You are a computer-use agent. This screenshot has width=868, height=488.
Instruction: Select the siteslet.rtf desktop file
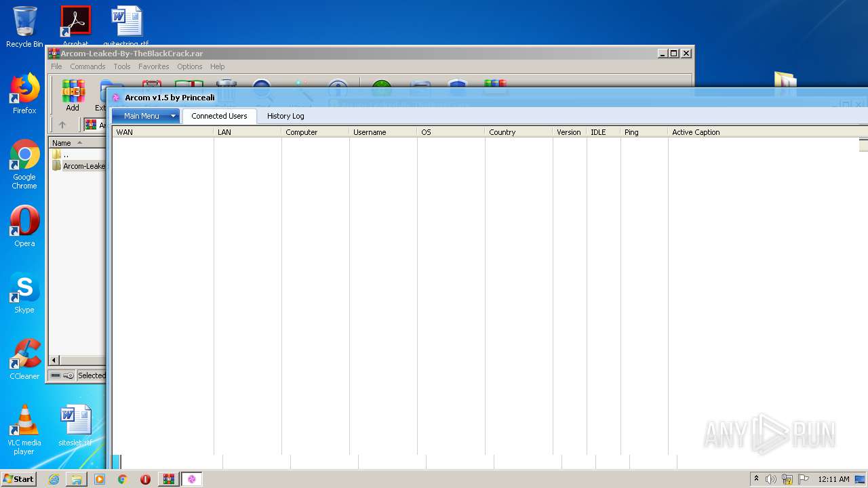(x=75, y=426)
